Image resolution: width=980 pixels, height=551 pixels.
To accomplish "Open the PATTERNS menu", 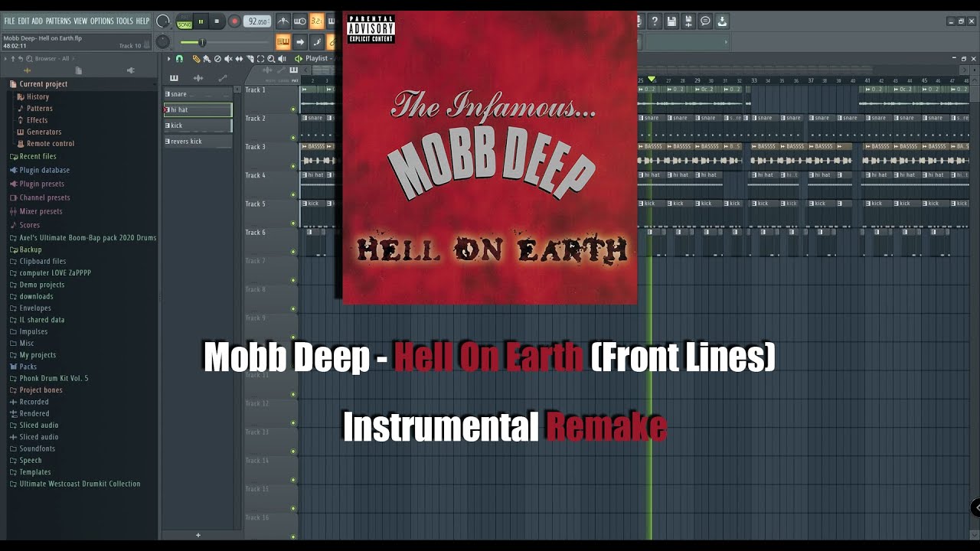I will tap(58, 21).
